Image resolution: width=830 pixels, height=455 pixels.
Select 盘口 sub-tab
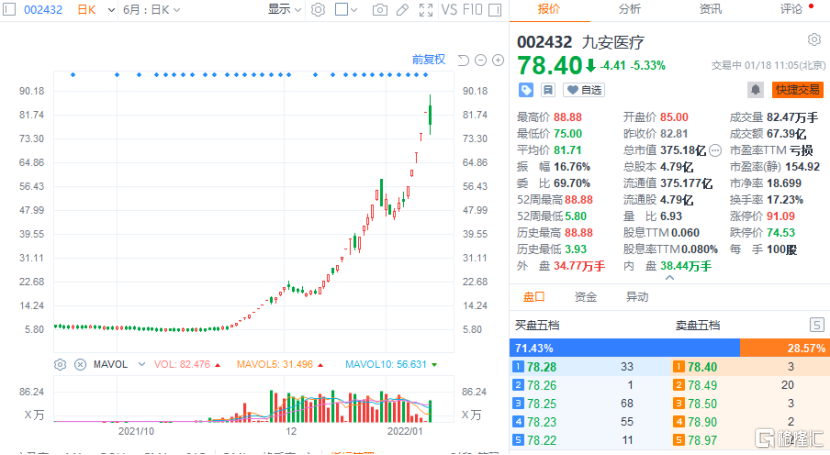(x=534, y=297)
